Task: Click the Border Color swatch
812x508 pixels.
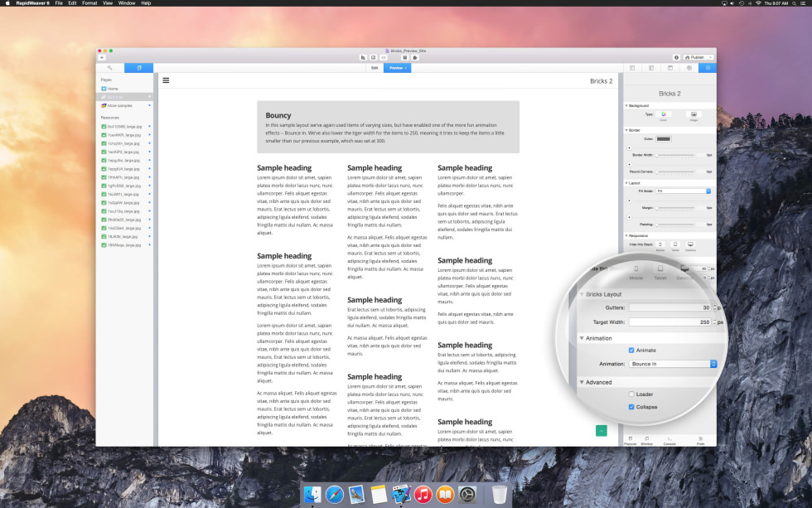Action: point(664,138)
